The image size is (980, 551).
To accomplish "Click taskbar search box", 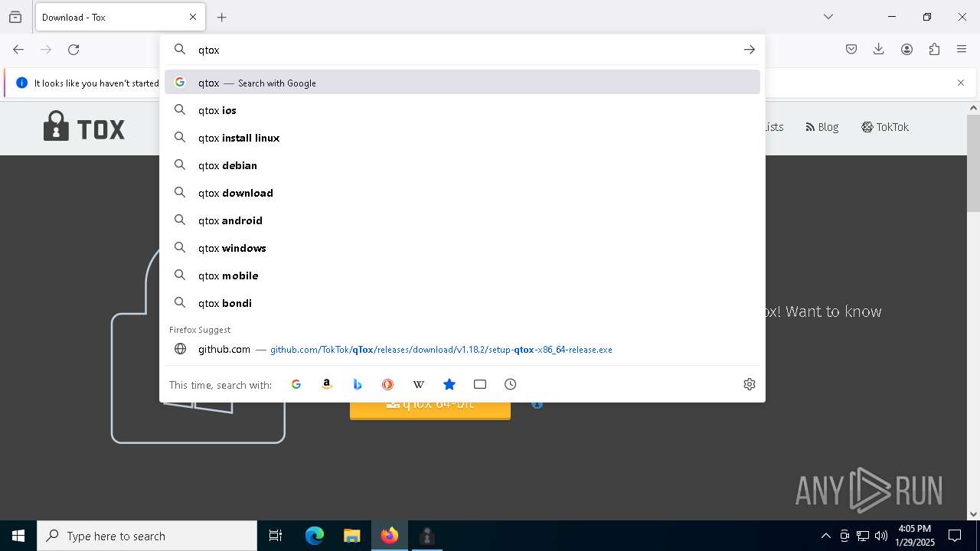I will [147, 536].
